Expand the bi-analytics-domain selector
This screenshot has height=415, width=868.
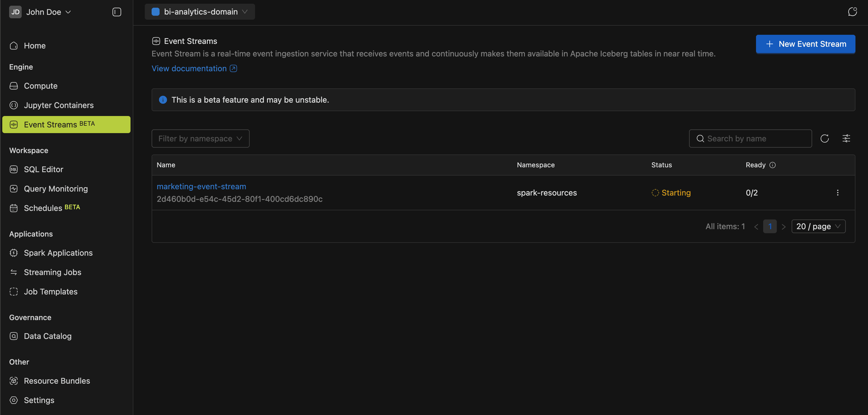199,11
